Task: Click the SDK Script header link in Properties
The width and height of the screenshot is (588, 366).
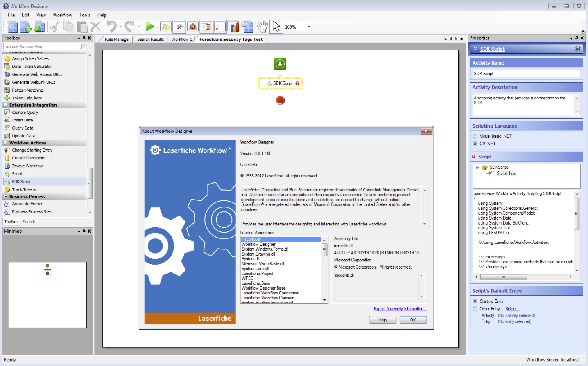Action: [x=492, y=49]
